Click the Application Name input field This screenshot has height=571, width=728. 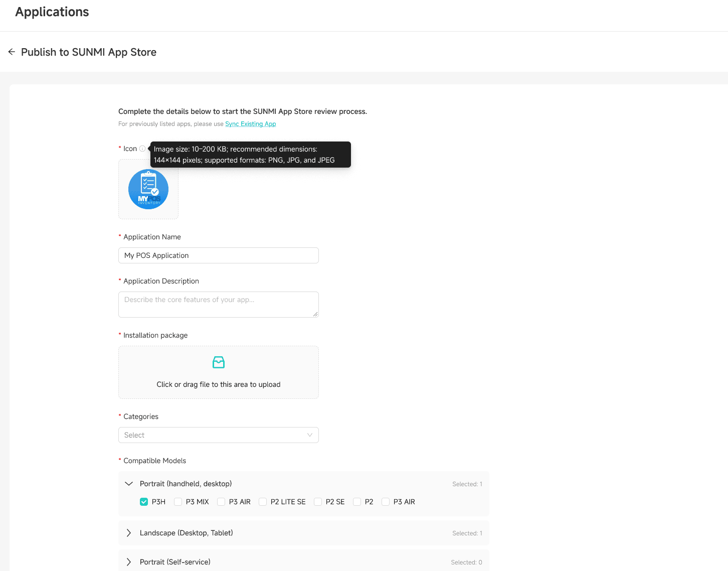click(219, 255)
